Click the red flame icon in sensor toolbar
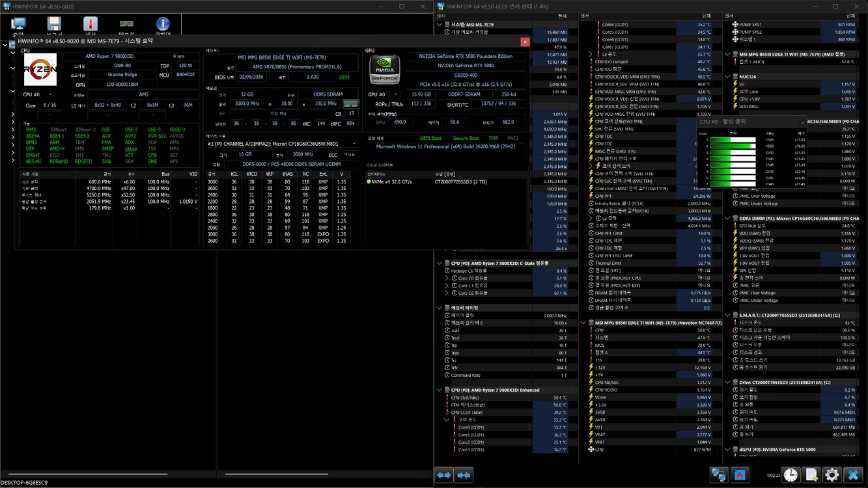The height and width of the screenshot is (488, 868). [x=740, y=475]
